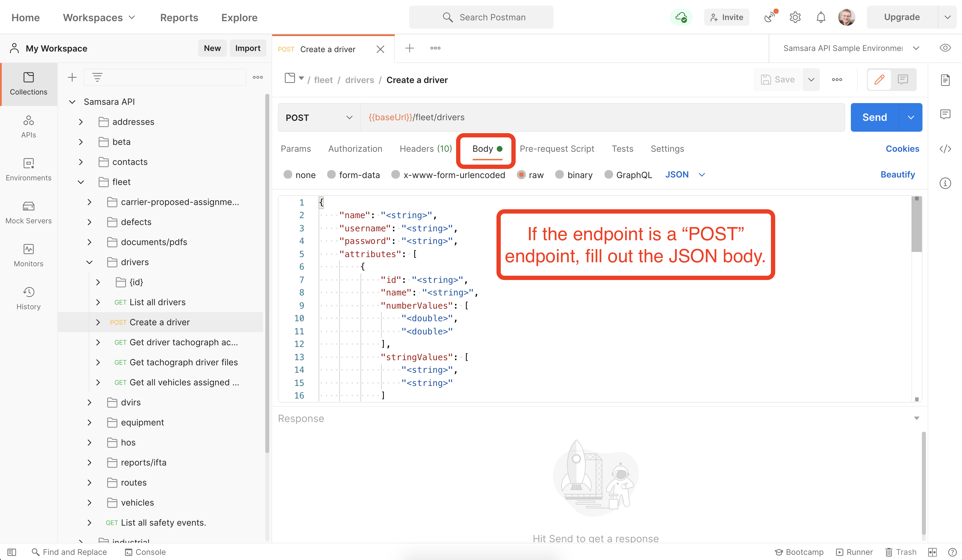Select the form-data body type

[x=331, y=175]
